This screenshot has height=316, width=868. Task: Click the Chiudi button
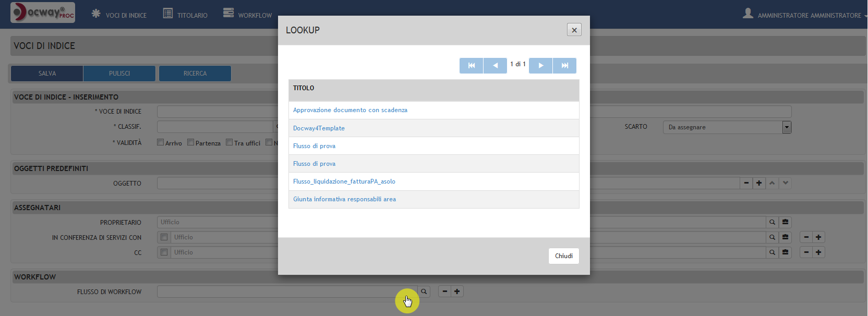click(563, 256)
